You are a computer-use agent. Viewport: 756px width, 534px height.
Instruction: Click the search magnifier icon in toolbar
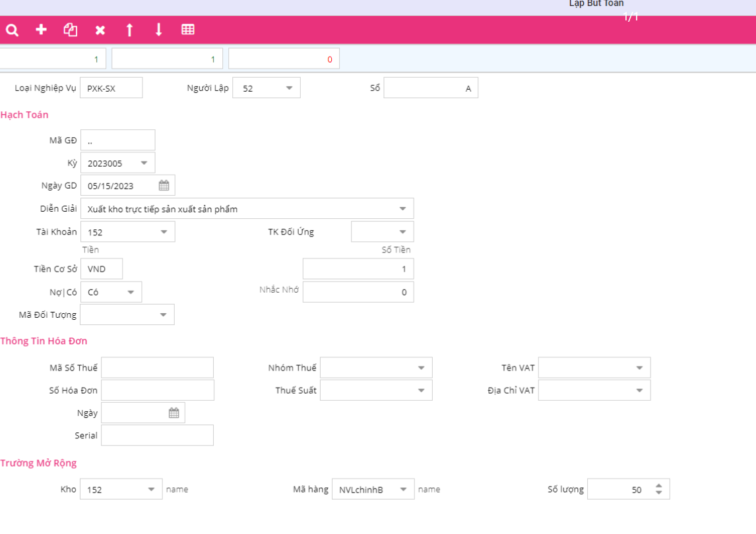[x=12, y=30]
